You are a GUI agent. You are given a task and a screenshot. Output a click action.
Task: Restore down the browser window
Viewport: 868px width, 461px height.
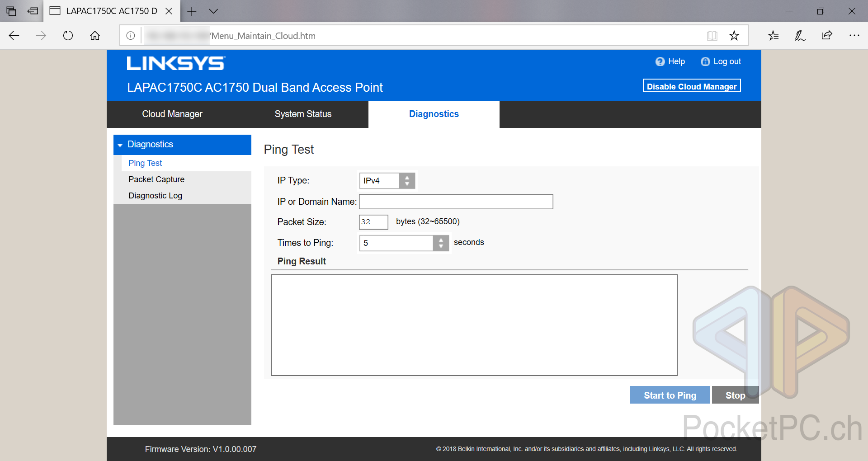[x=821, y=11]
